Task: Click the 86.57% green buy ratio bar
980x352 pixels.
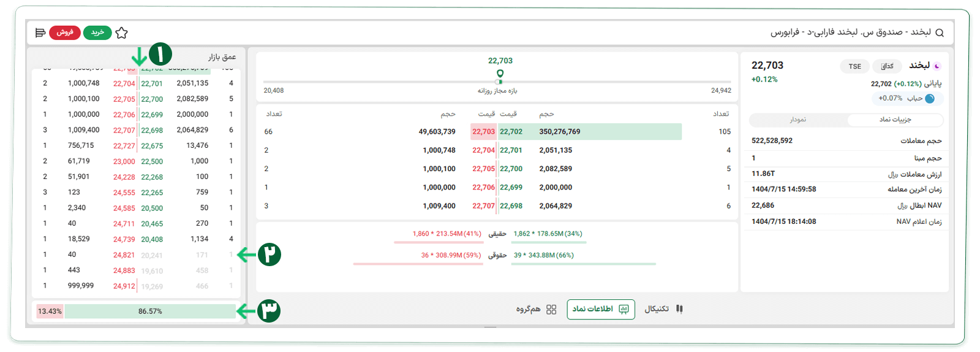Action: (x=150, y=312)
